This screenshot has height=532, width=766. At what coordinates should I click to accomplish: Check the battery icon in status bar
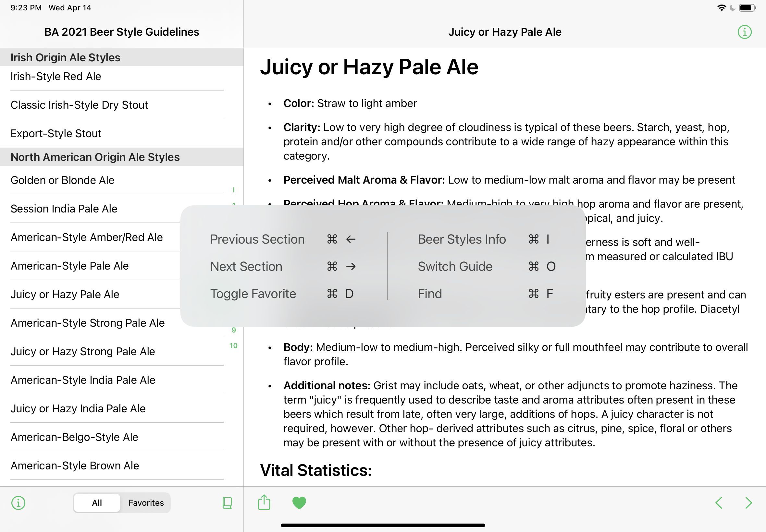click(747, 8)
